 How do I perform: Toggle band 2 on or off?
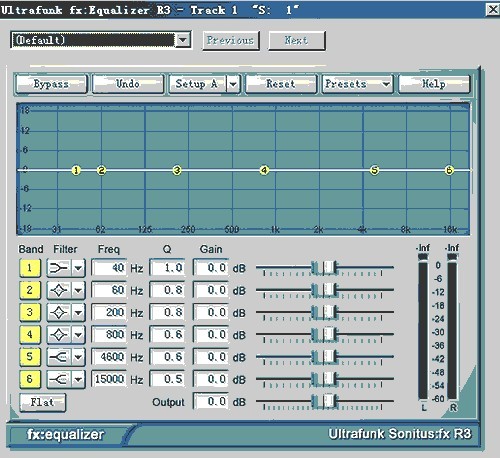[30, 290]
